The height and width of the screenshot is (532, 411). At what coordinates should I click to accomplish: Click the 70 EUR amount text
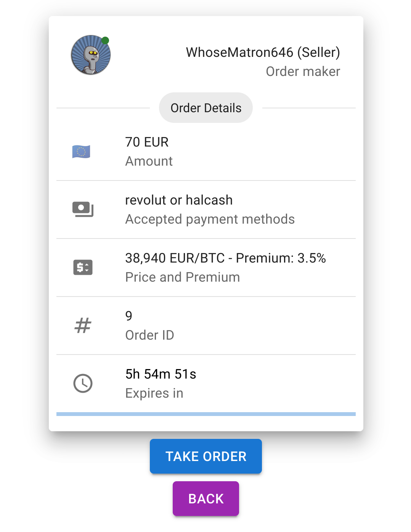click(147, 142)
